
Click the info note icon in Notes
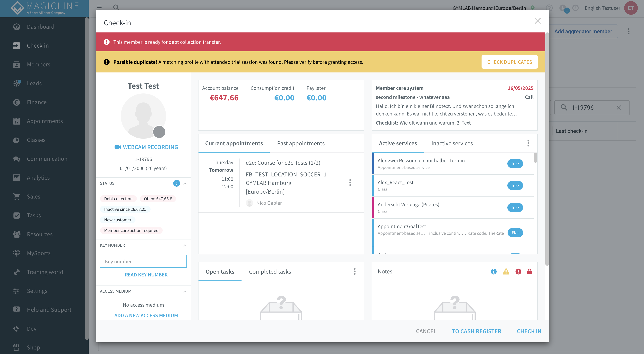point(493,272)
